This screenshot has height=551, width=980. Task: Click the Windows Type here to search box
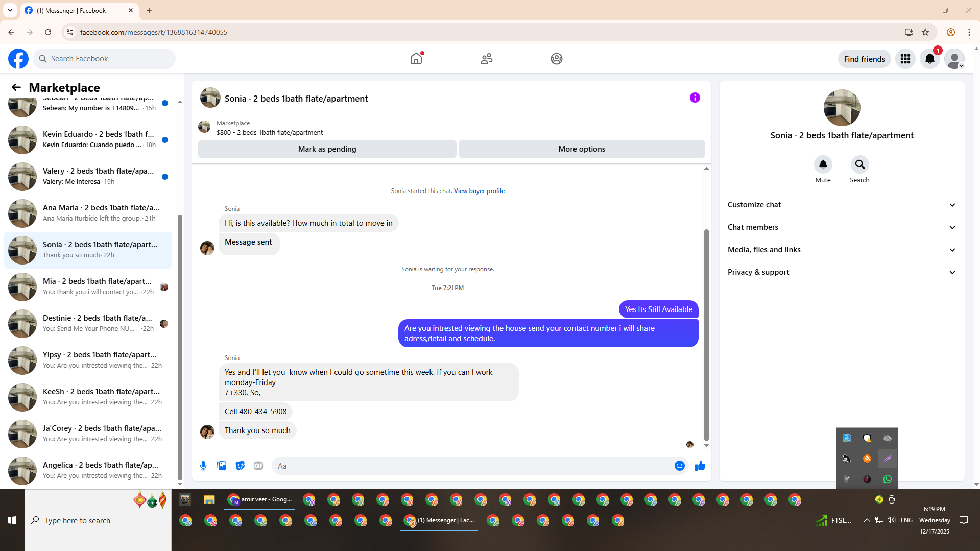98,520
